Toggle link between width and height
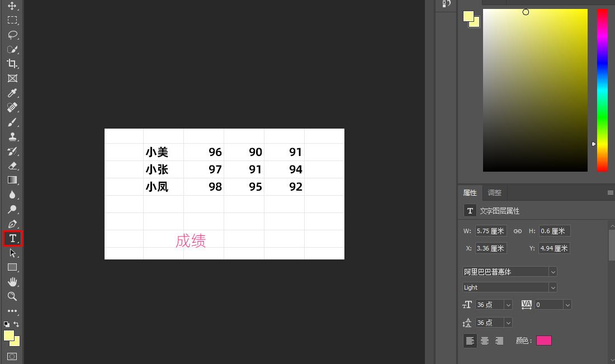 [518, 231]
